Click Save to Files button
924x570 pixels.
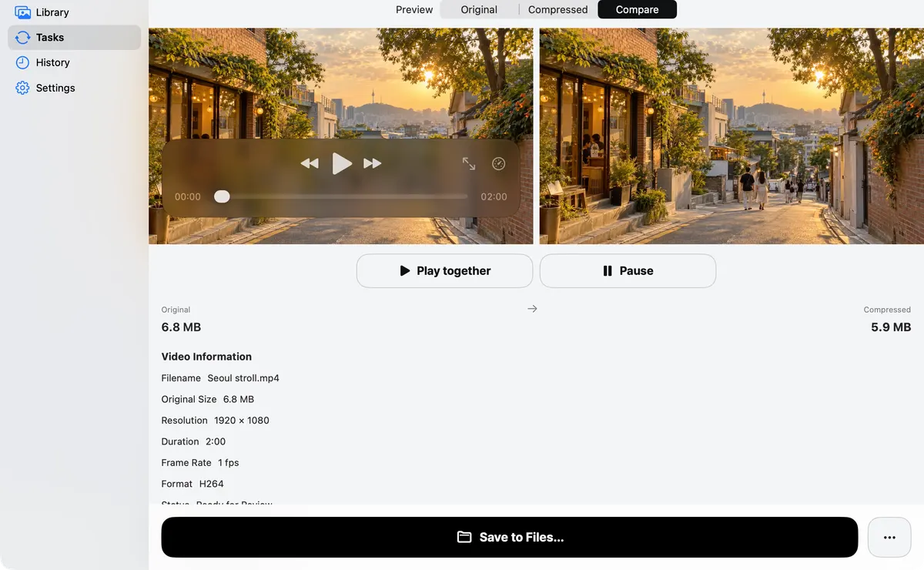click(x=509, y=537)
